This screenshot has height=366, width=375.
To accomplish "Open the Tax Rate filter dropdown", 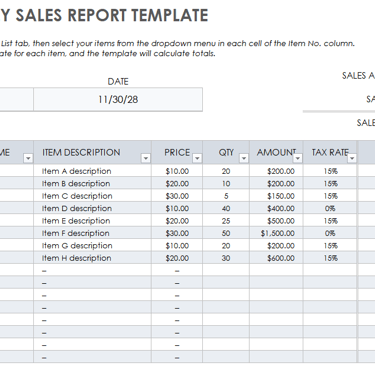I will click(352, 158).
